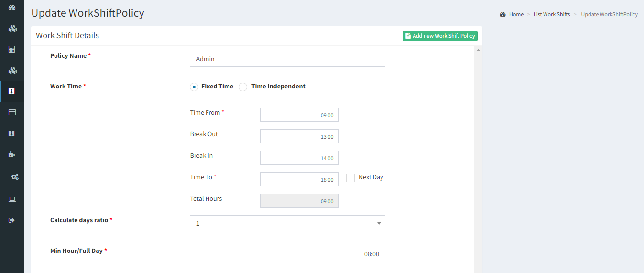Click Add new Work Shift Policy button
Viewport: 644px width, 273px height.
440,36
